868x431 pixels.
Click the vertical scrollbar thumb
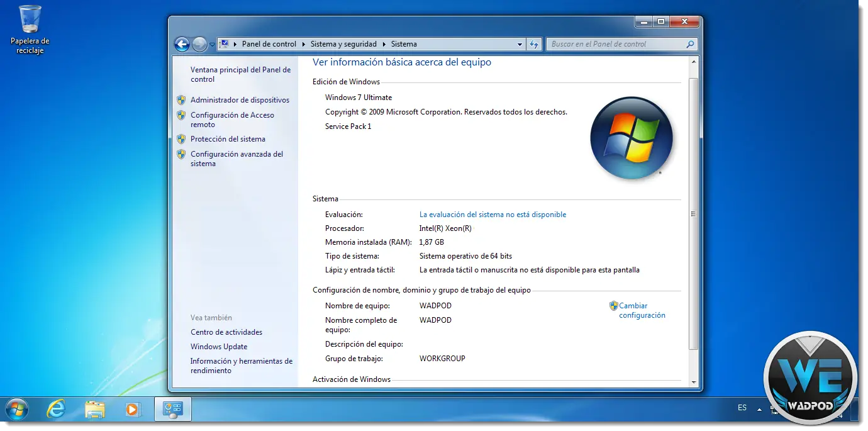click(694, 214)
